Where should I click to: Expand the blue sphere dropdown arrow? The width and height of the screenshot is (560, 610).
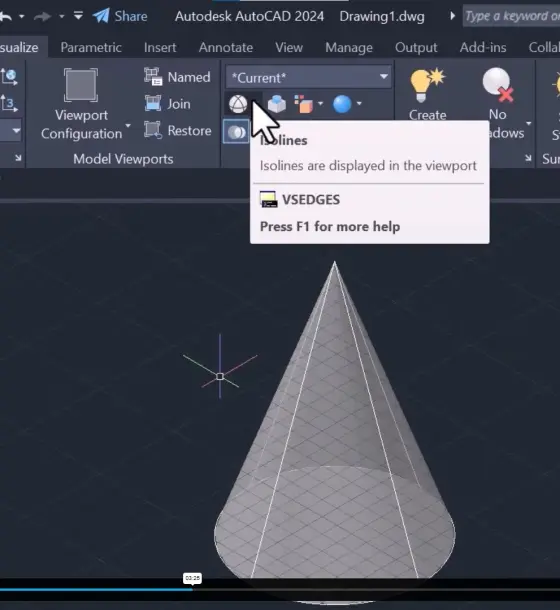[x=359, y=103]
